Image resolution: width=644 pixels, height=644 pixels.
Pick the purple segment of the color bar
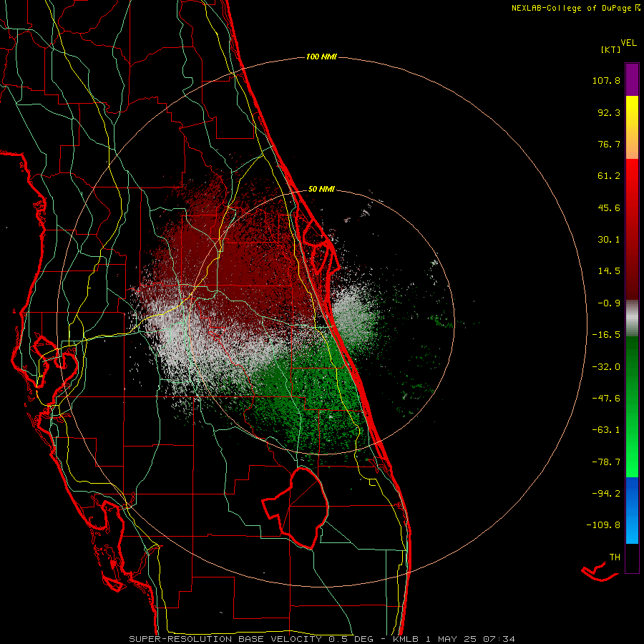[632, 79]
